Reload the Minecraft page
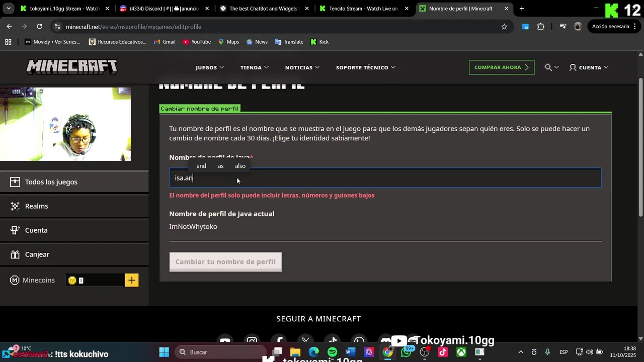Viewport: 644px width, 362px height. pos(39,27)
